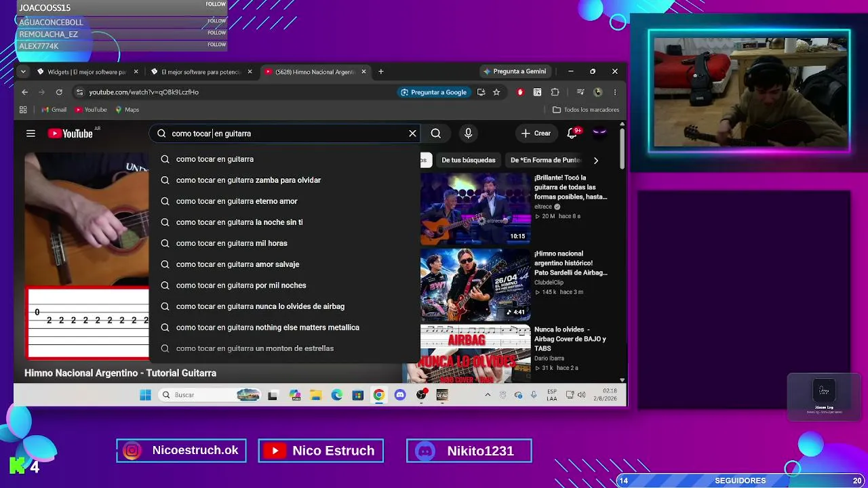The image size is (868, 488).
Task: View site information next to the URL
Action: [x=79, y=92]
